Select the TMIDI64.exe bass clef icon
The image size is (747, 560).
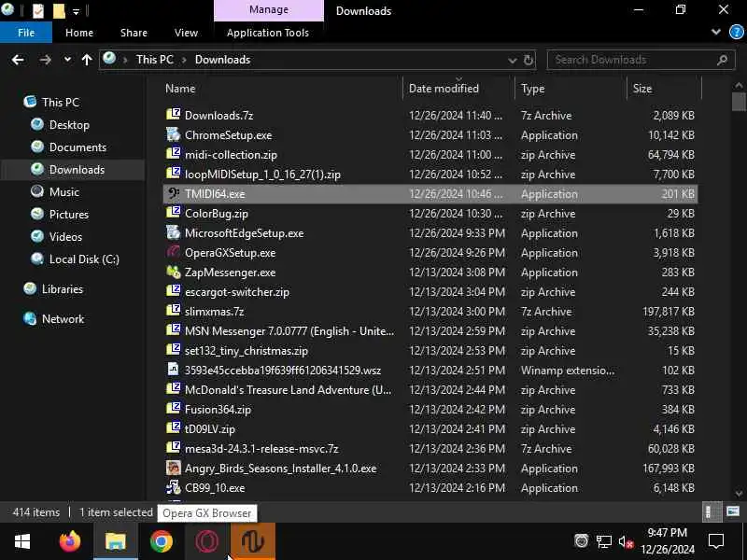tap(174, 193)
